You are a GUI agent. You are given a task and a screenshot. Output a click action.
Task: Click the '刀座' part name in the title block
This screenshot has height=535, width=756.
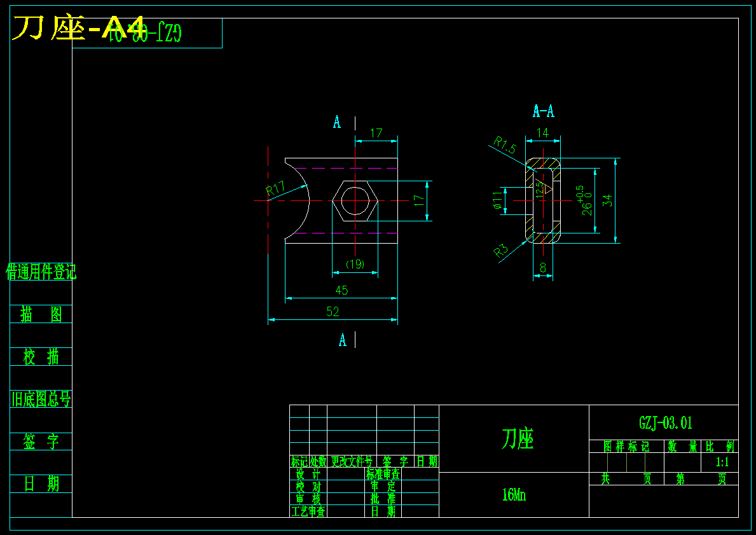pyautogui.click(x=518, y=438)
